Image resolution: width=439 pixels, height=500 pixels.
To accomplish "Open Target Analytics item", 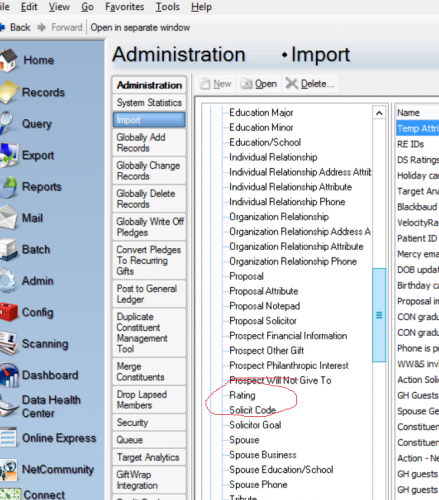I will pyautogui.click(x=149, y=457).
